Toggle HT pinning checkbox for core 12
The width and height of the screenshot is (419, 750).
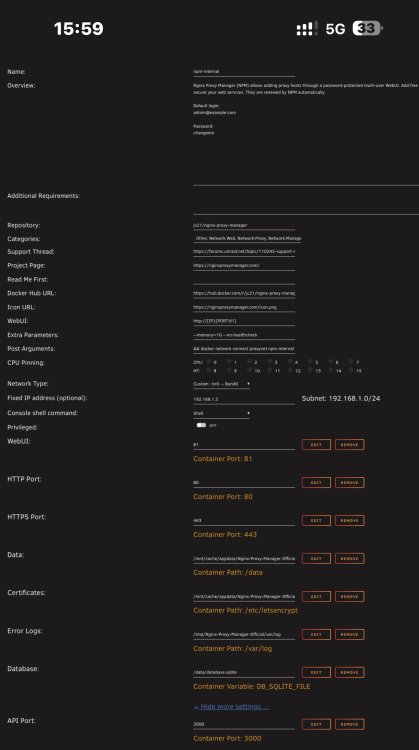point(290,370)
